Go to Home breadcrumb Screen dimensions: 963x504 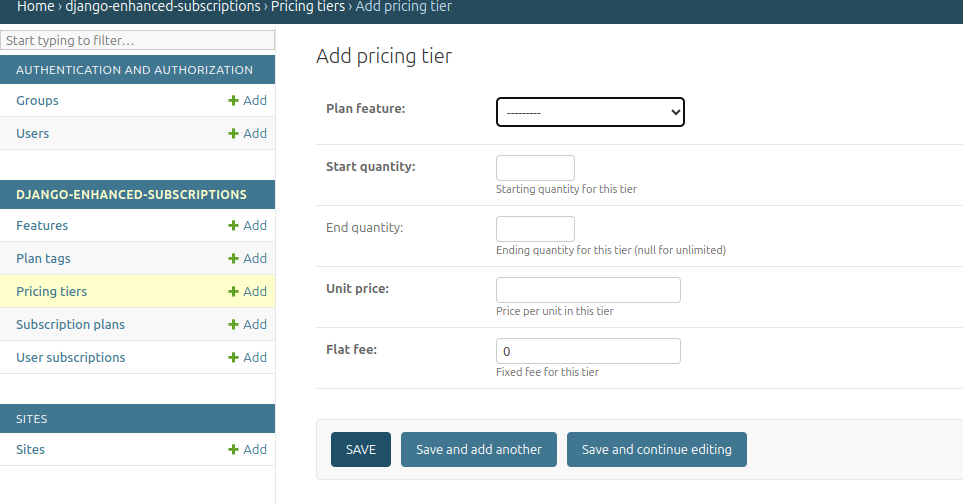click(36, 7)
